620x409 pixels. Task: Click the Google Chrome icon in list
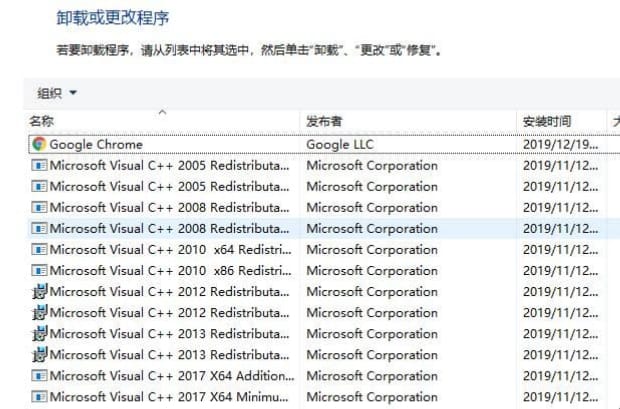(x=39, y=144)
